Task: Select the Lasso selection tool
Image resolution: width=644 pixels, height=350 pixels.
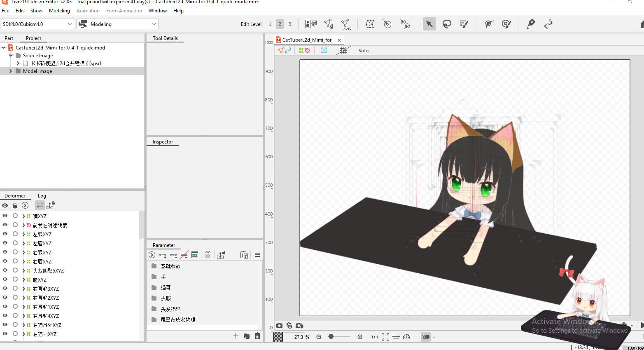Action: click(x=447, y=24)
